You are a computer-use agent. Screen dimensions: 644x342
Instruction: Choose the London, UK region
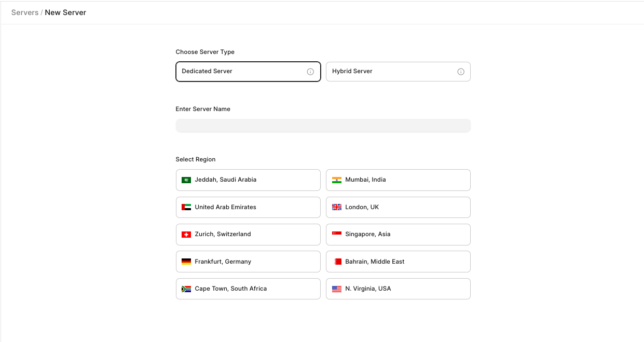point(398,207)
